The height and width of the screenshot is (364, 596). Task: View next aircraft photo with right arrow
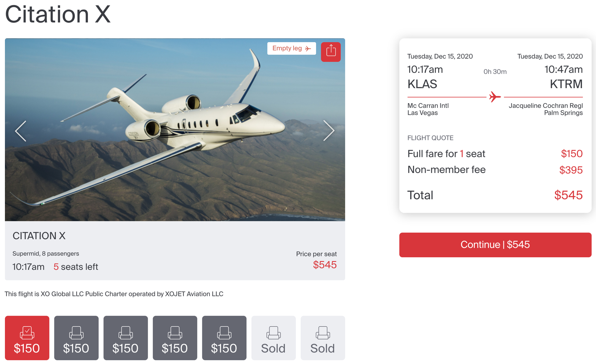(329, 131)
